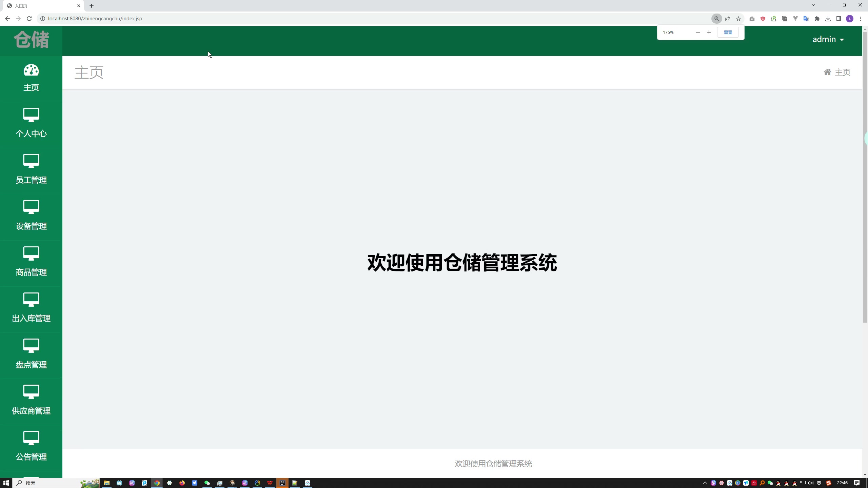
Task: Open the Vue devtools extension icon
Action: coord(795,19)
